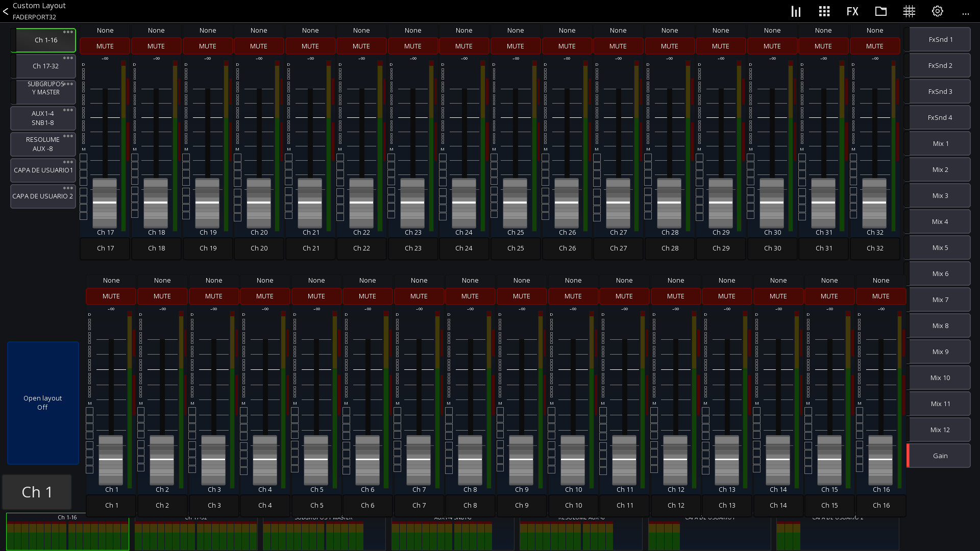Select the Ch 1-16 meter overview thumbnail
Screen dimensions: 980x551
[x=67, y=532]
